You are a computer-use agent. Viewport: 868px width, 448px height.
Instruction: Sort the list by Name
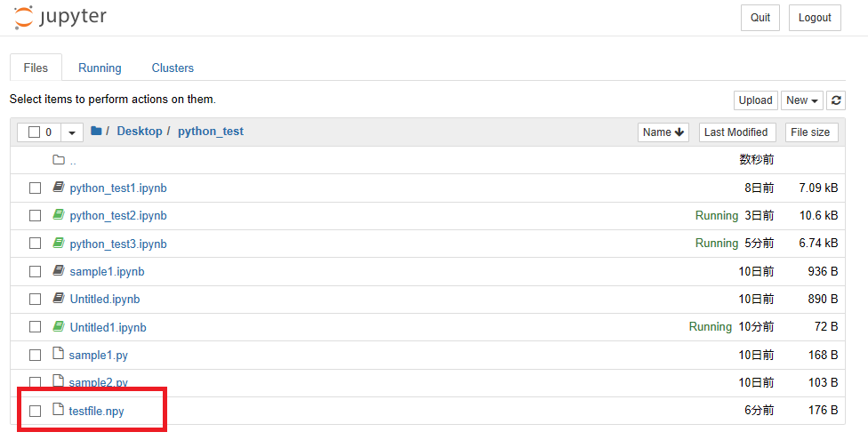pos(663,132)
